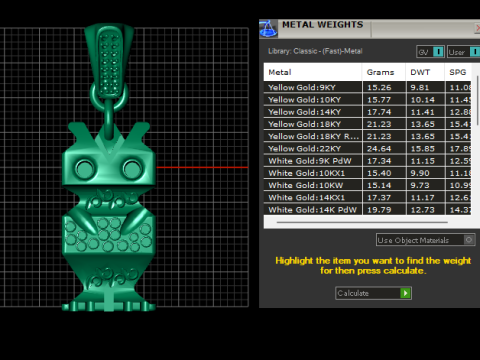The width and height of the screenshot is (480, 360).
Task: Click the green owl pendant model
Action: pyautogui.click(x=109, y=217)
